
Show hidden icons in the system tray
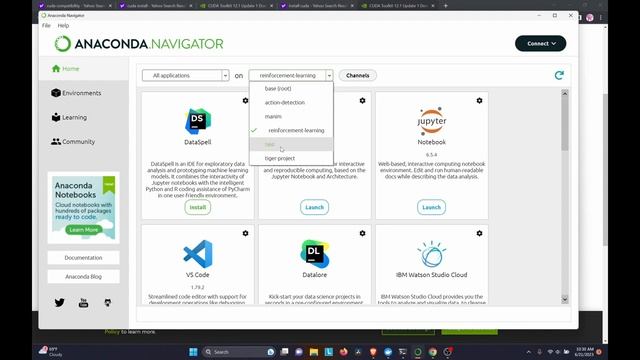click(529, 352)
